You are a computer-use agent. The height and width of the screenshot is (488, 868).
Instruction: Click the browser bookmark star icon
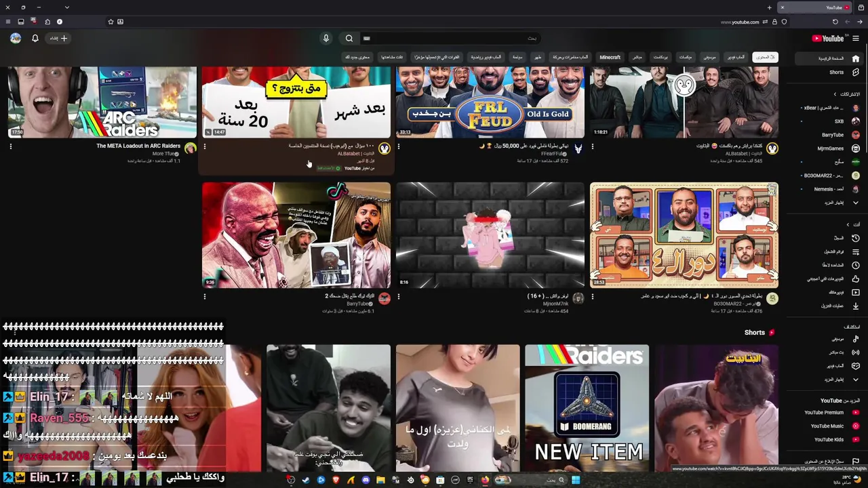tap(111, 22)
